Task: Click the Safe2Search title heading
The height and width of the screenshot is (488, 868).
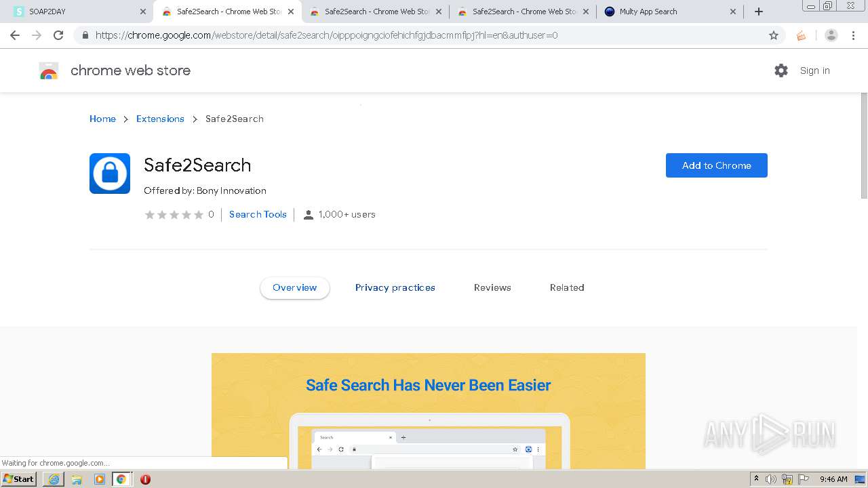Action: (x=197, y=165)
